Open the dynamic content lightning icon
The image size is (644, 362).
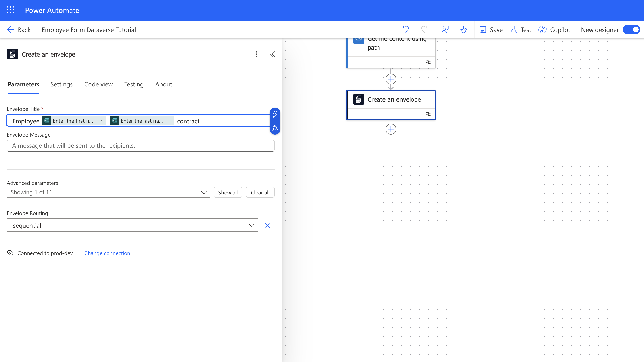pyautogui.click(x=275, y=114)
